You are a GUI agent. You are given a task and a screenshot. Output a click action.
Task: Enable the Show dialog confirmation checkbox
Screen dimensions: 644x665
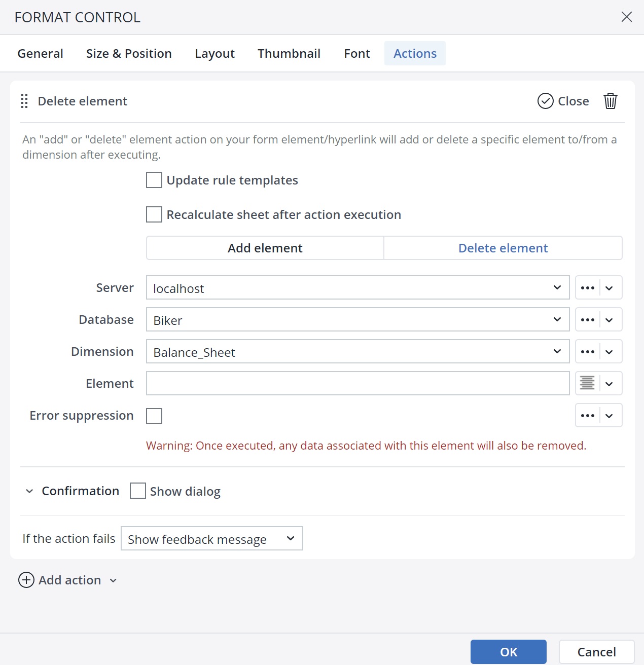(x=137, y=491)
